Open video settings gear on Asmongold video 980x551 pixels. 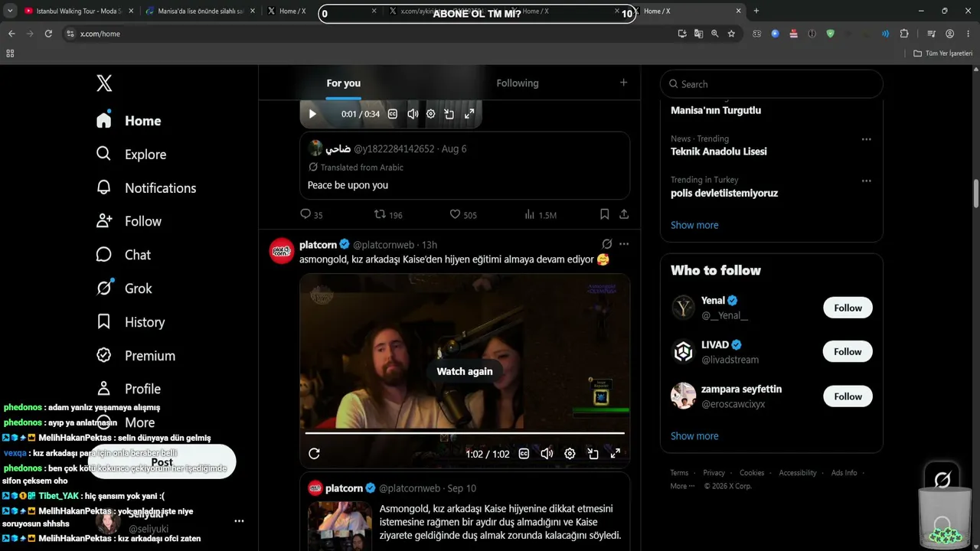(570, 454)
